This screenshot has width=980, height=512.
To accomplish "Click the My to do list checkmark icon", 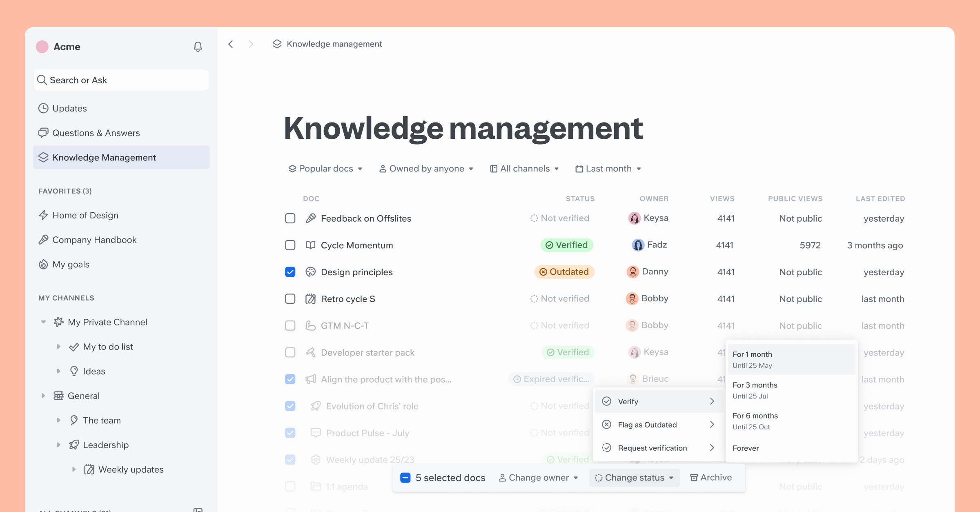I will (x=74, y=347).
